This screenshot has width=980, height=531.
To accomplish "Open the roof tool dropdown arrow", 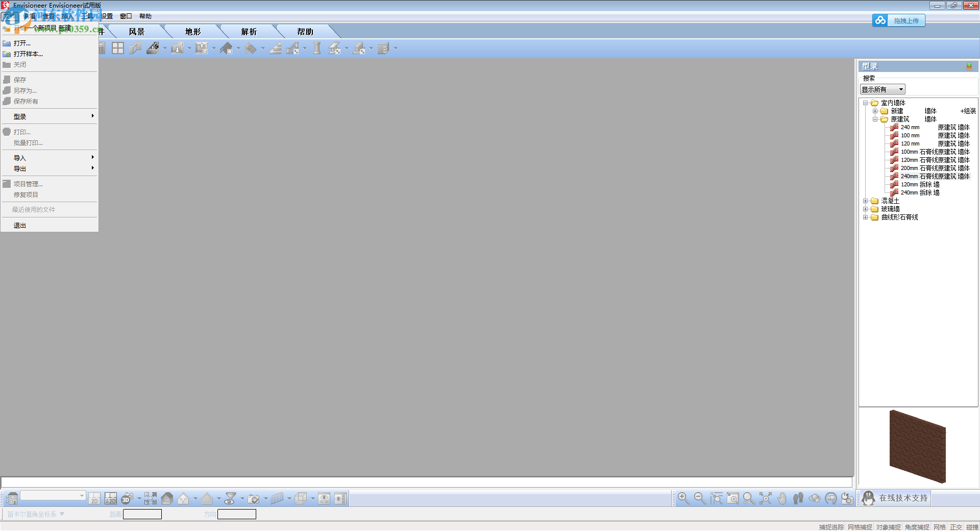I will 238,49.
